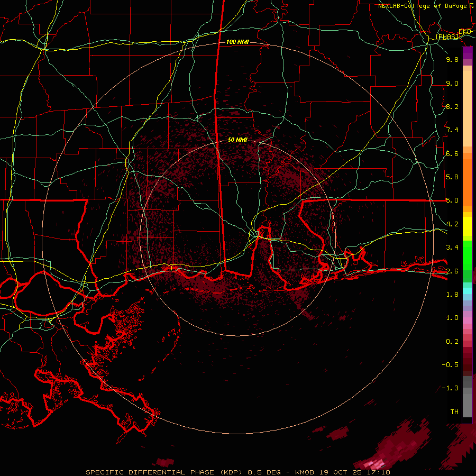Click the NEXLAB-College of DuPage credit text
Image resolution: width=476 pixels, height=476 pixels.
point(426,6)
